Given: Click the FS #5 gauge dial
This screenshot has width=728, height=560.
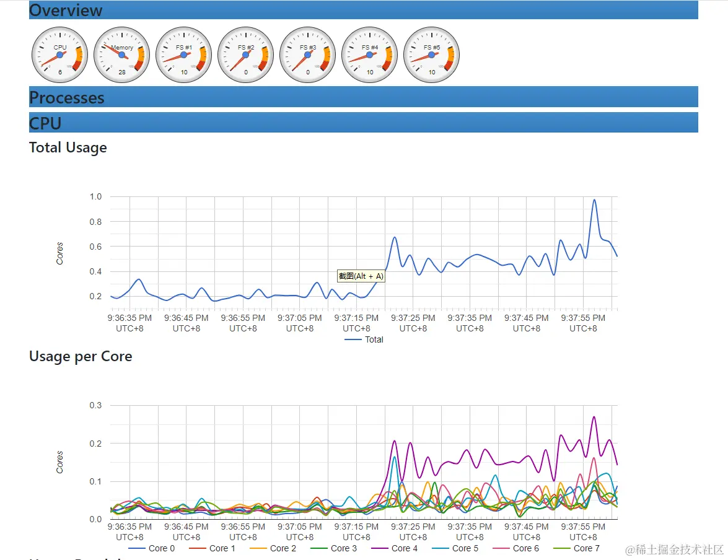Looking at the screenshot, I should (431, 55).
